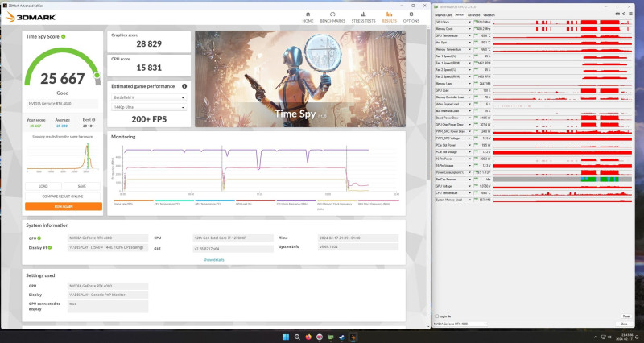Open the CPU Temperature sensor dropdown arrow
The image size is (644, 343).
[x=470, y=193]
